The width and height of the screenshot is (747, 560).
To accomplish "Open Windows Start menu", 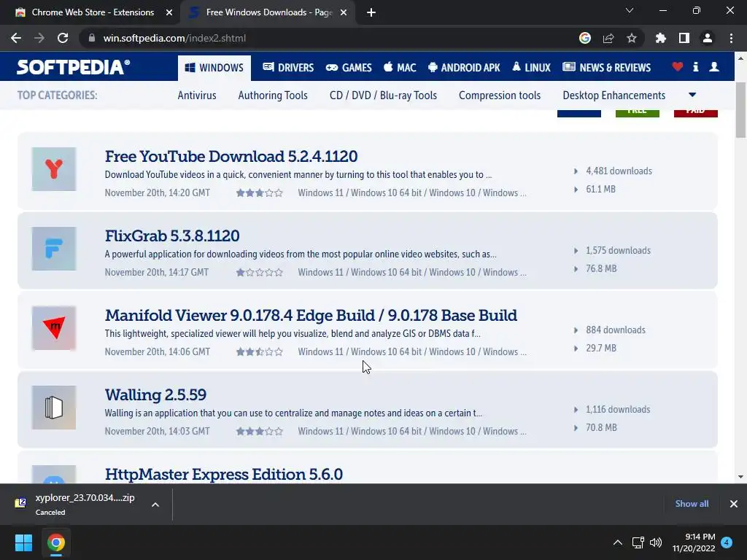I will point(23,542).
